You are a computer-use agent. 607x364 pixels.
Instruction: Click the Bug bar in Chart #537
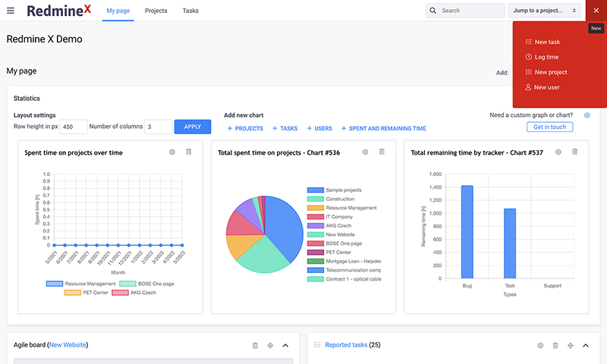click(x=467, y=232)
